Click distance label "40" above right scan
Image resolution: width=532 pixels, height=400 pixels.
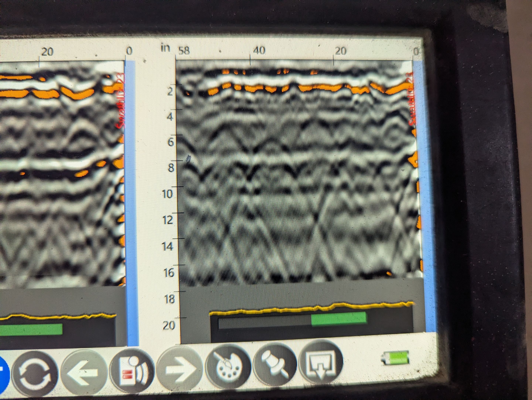[x=259, y=50]
